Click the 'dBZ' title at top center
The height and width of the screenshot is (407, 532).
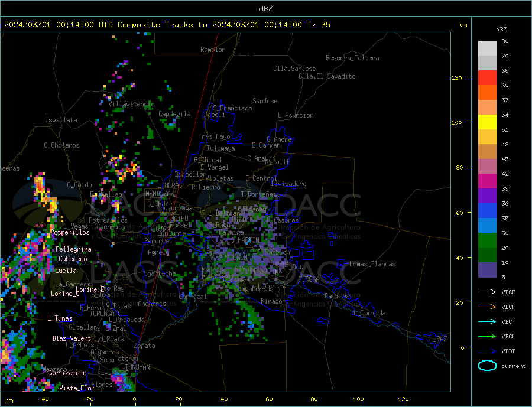[265, 9]
